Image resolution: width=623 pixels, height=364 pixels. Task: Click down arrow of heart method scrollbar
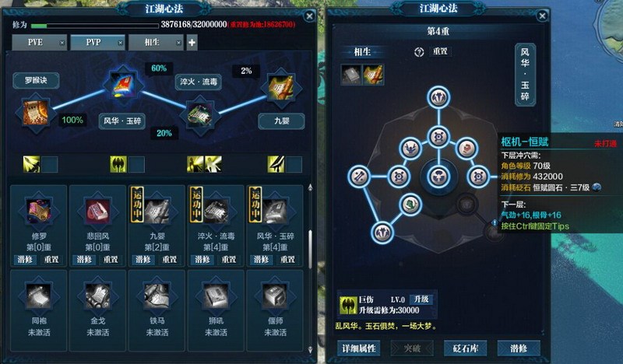[310, 350]
